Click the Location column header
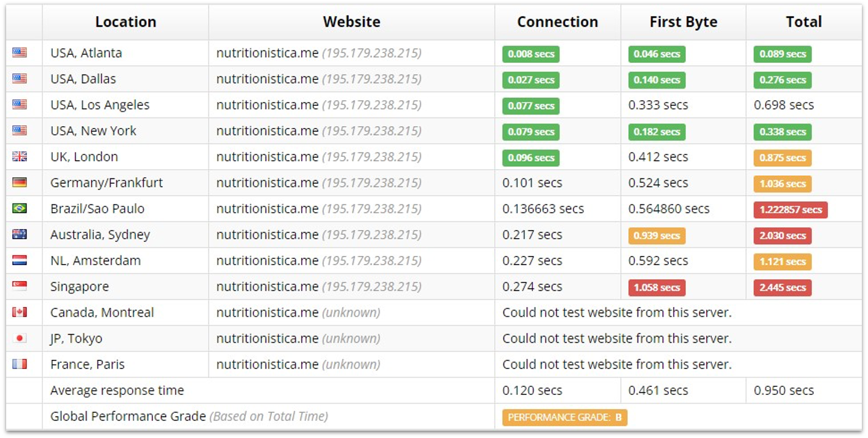Viewport: 868px width, 438px height. 125,22
